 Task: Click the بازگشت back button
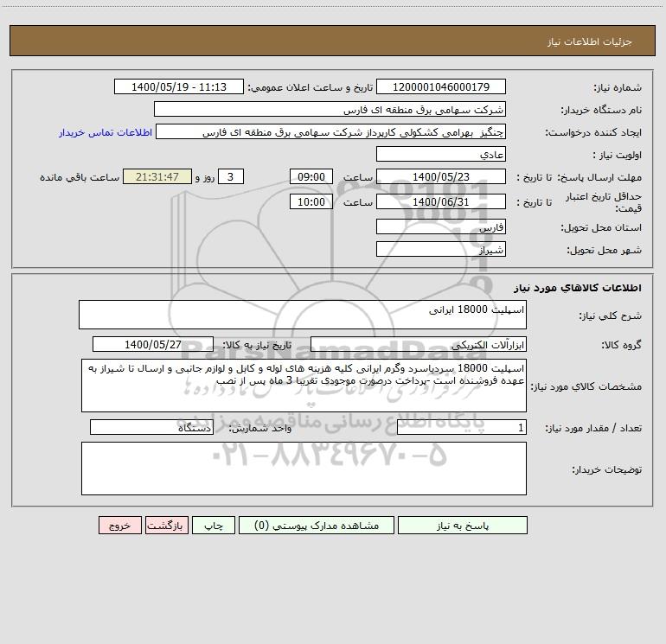pos(166,525)
